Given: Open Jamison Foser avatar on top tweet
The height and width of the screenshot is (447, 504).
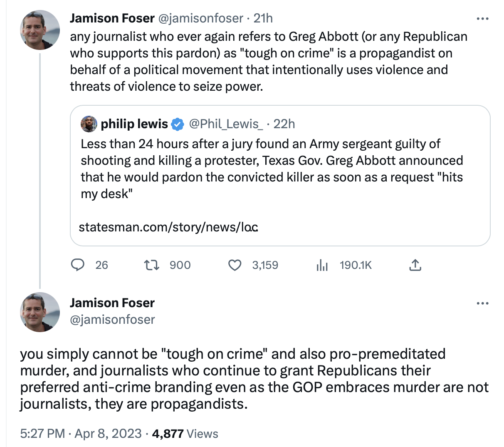Looking at the screenshot, I should pos(40,30).
